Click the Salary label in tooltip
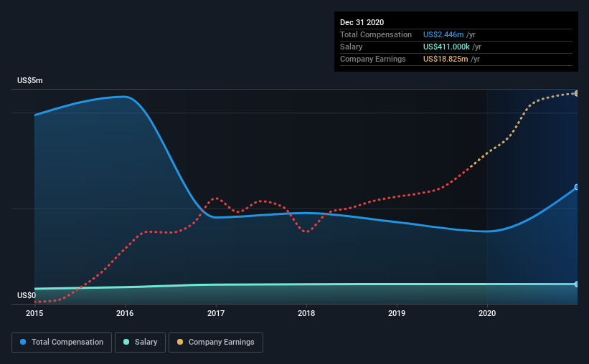 click(352, 47)
